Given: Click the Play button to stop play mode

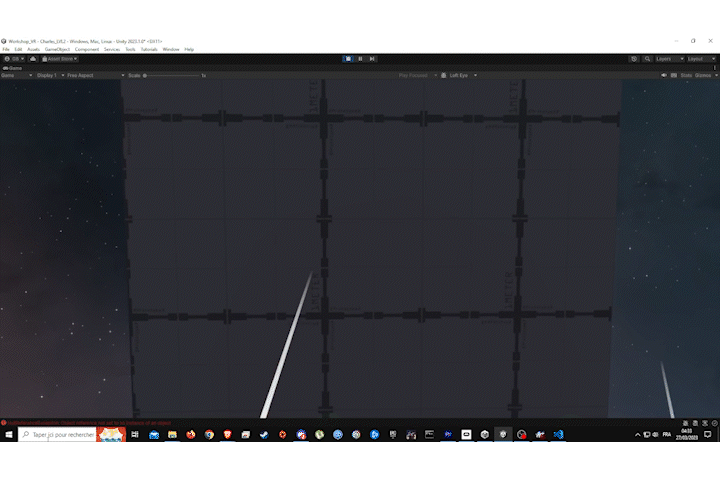Looking at the screenshot, I should click(x=348, y=59).
